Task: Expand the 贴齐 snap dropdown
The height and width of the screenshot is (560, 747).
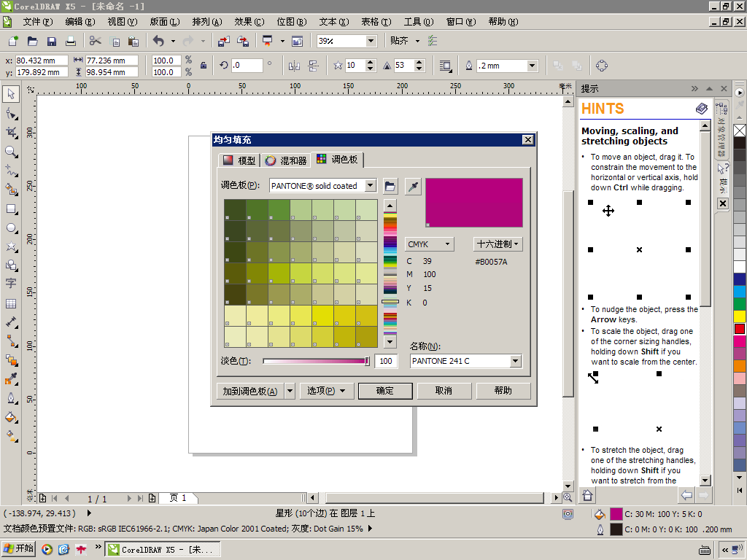Action: (x=417, y=41)
